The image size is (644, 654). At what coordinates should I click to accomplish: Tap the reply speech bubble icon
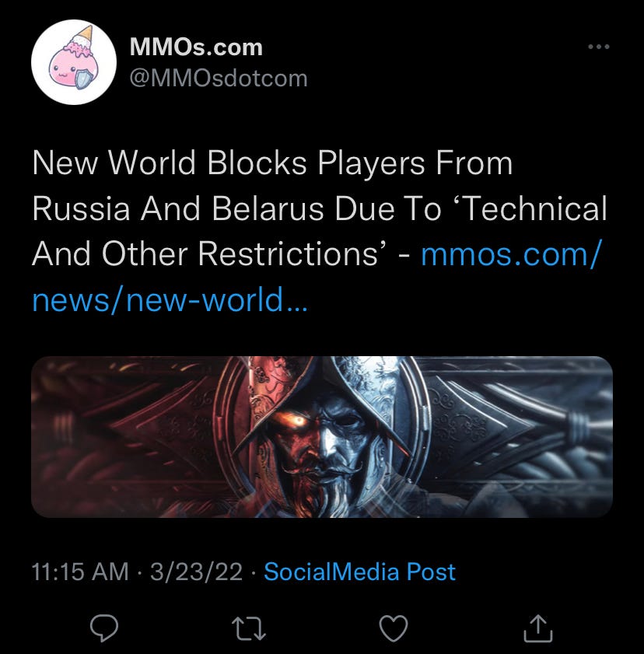104,628
